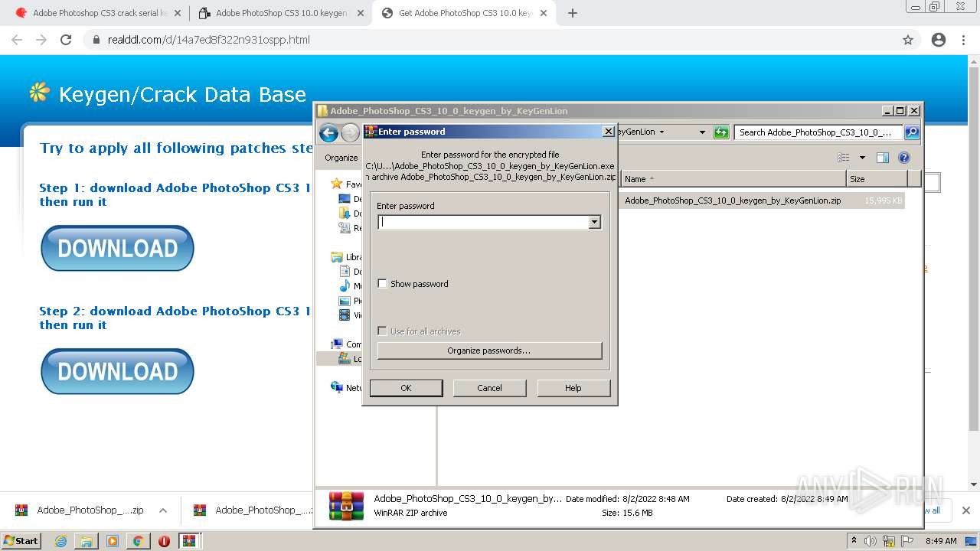Open Chrome from the taskbar
Screen dimensions: 980x551
point(138,541)
